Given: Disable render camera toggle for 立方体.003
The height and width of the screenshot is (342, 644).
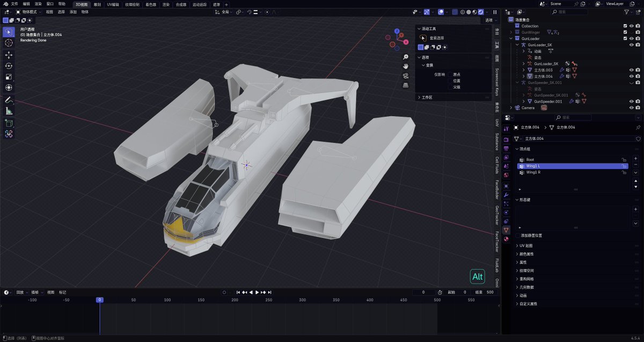Looking at the screenshot, I should pyautogui.click(x=638, y=70).
